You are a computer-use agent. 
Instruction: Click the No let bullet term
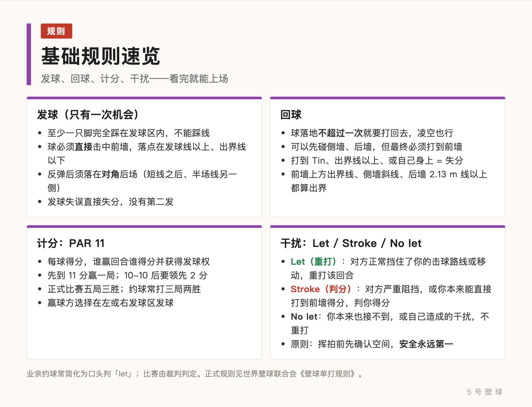point(304,316)
